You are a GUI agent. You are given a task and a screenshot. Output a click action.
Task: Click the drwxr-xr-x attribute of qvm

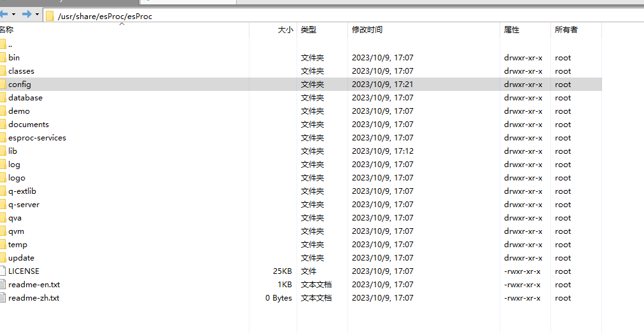click(x=523, y=231)
